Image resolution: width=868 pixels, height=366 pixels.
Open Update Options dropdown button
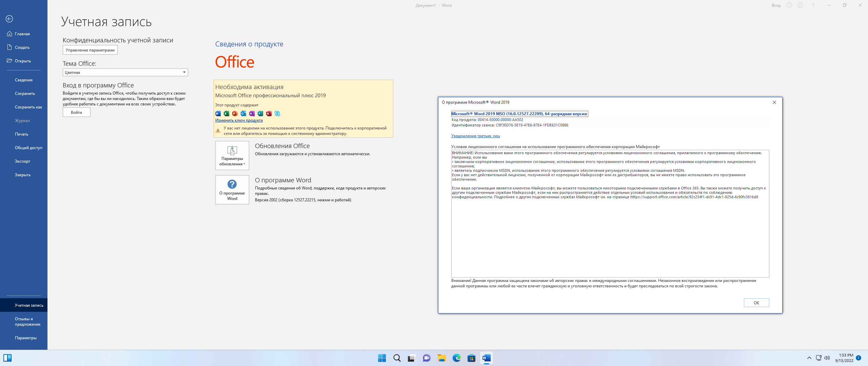pos(232,156)
